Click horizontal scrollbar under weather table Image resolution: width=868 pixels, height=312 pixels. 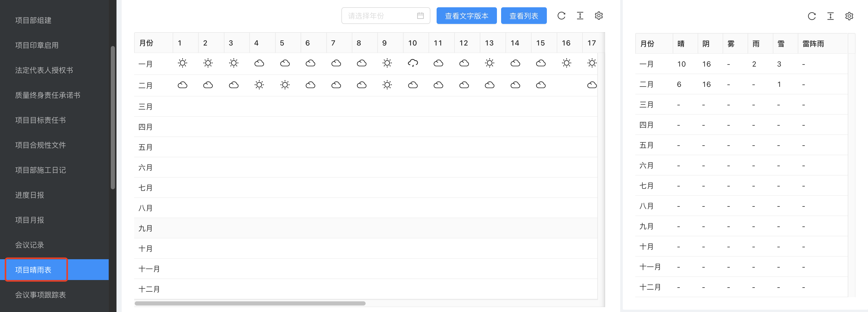click(250, 303)
